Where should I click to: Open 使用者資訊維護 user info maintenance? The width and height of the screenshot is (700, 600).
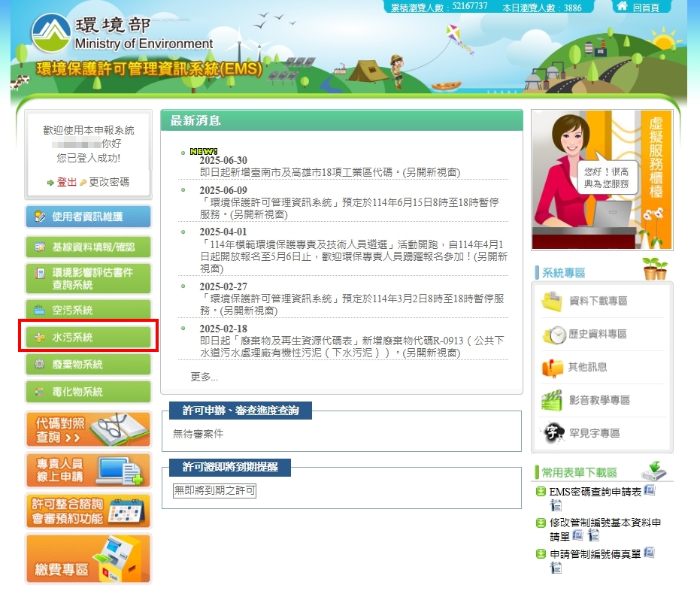[x=88, y=217]
